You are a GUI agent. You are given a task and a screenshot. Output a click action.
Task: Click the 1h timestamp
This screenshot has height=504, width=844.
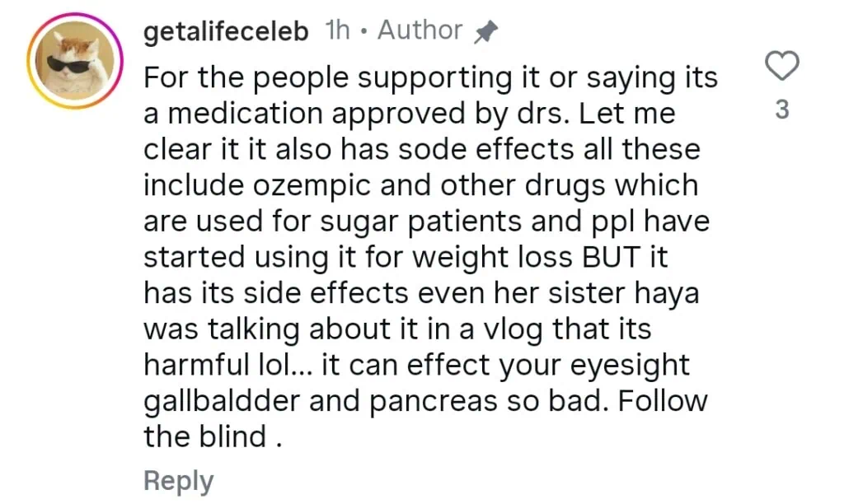pyautogui.click(x=338, y=31)
